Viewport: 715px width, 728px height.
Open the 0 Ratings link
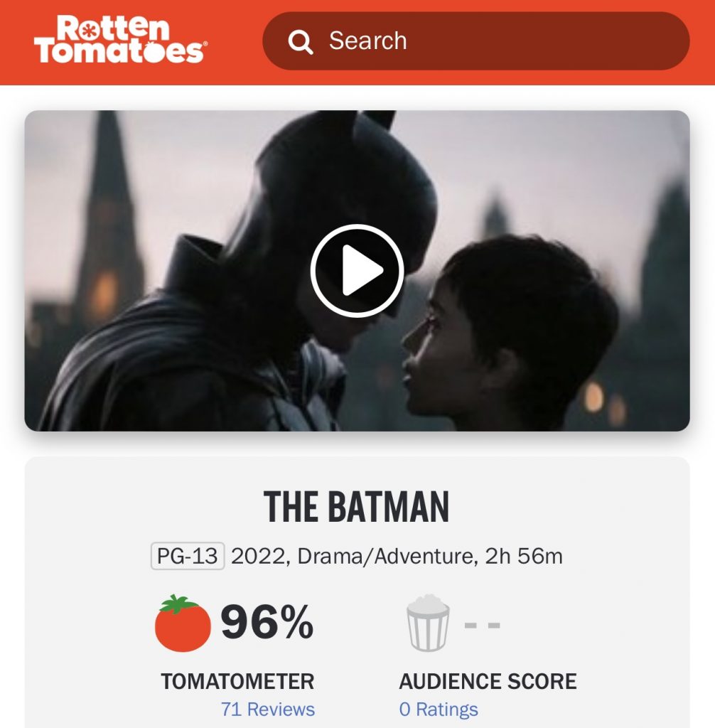[x=438, y=709]
